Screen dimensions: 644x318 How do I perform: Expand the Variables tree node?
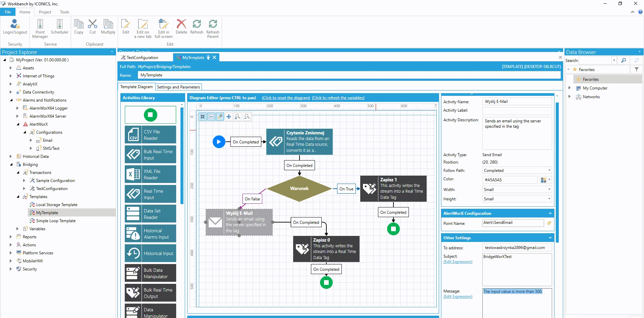[x=17, y=229]
